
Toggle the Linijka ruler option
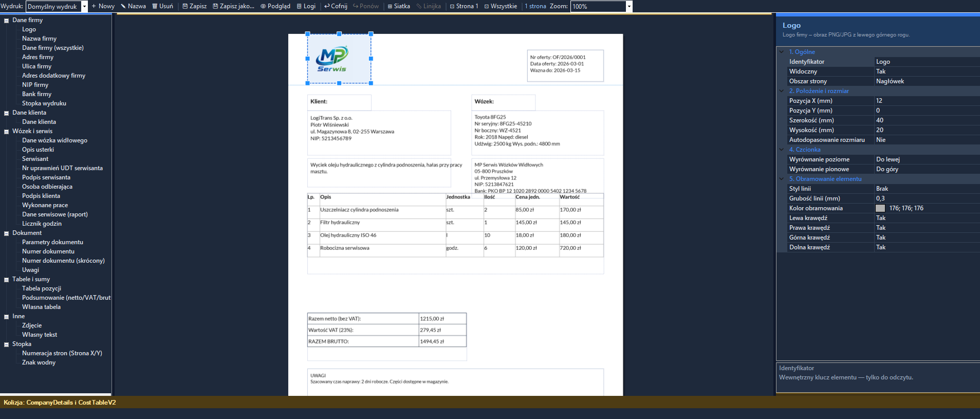428,6
